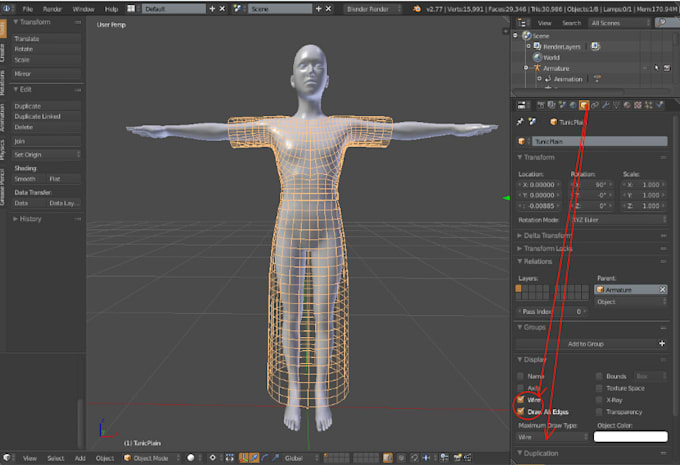This screenshot has height=465, width=680.
Task: Open the 3D viewport Select menu
Action: coord(56,458)
